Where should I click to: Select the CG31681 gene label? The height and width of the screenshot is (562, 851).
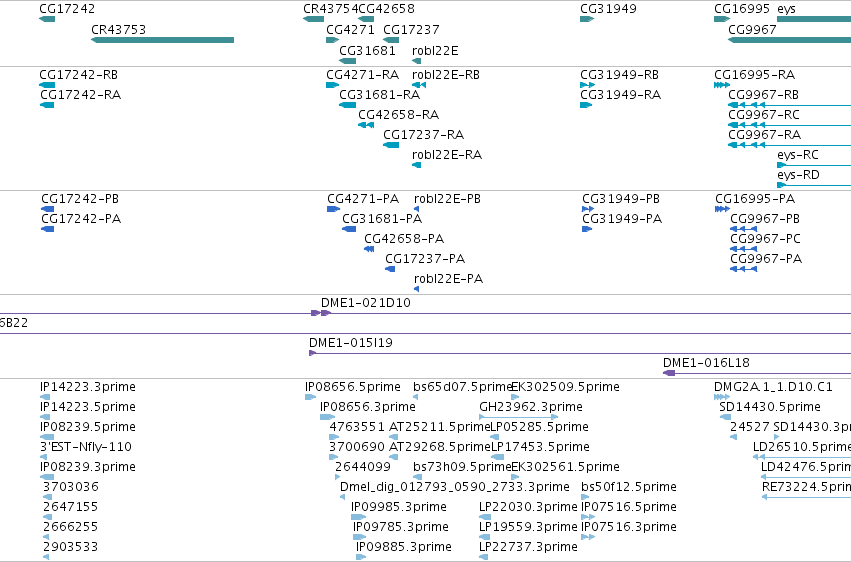point(367,51)
